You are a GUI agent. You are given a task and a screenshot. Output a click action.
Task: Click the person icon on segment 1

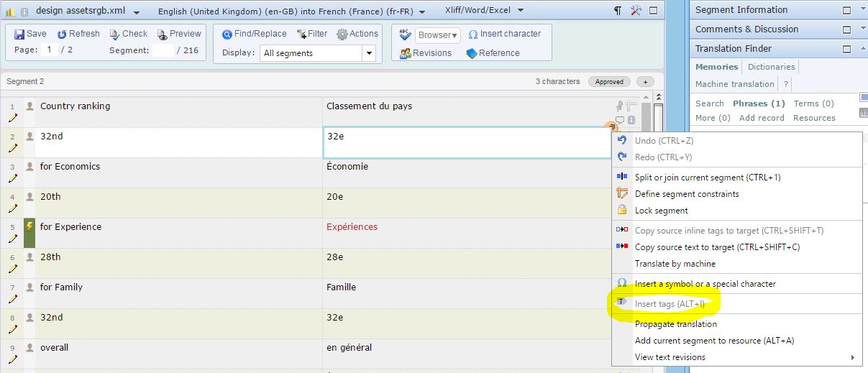tap(29, 106)
